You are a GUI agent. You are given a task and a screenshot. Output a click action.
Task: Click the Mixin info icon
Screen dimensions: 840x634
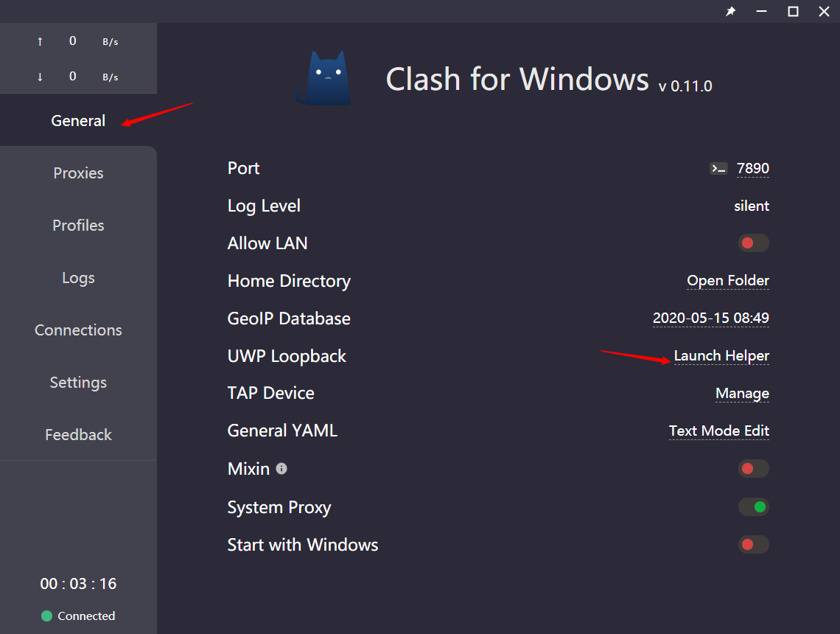(281, 469)
